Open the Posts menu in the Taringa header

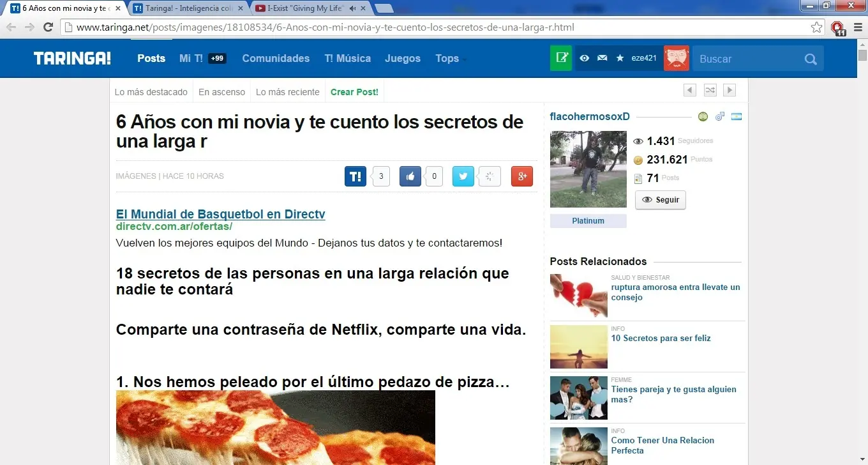(151, 58)
